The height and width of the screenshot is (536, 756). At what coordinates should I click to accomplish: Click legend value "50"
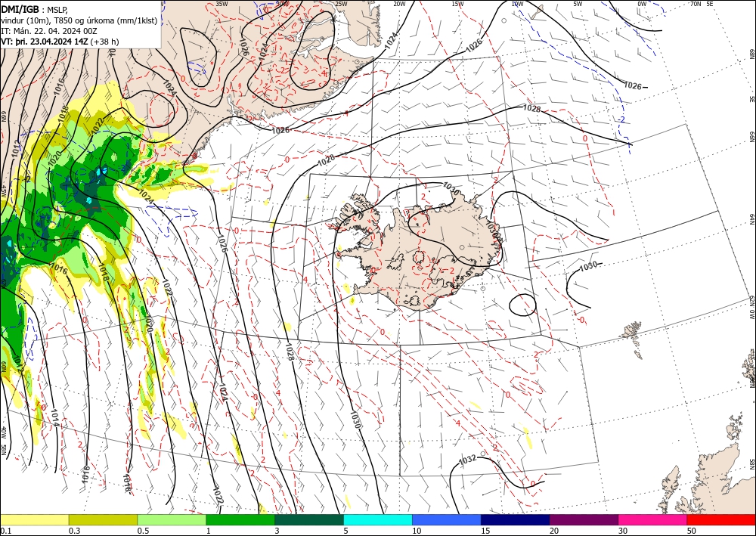tap(692, 531)
